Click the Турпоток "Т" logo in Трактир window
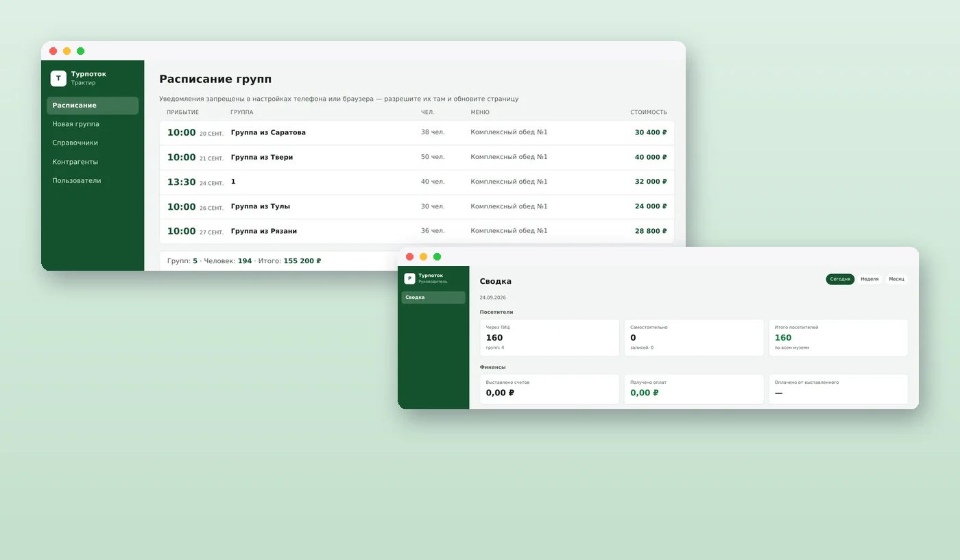960x560 pixels. click(x=58, y=78)
